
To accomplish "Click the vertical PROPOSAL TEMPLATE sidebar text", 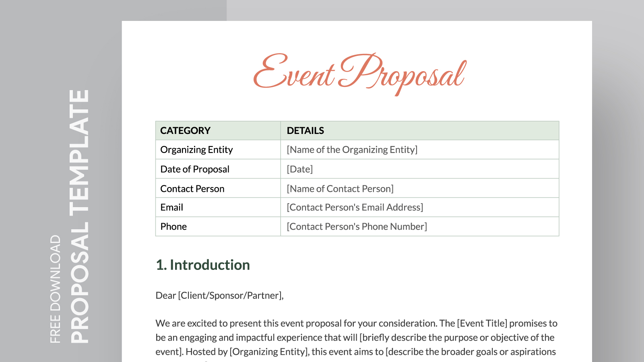I will click(79, 216).
